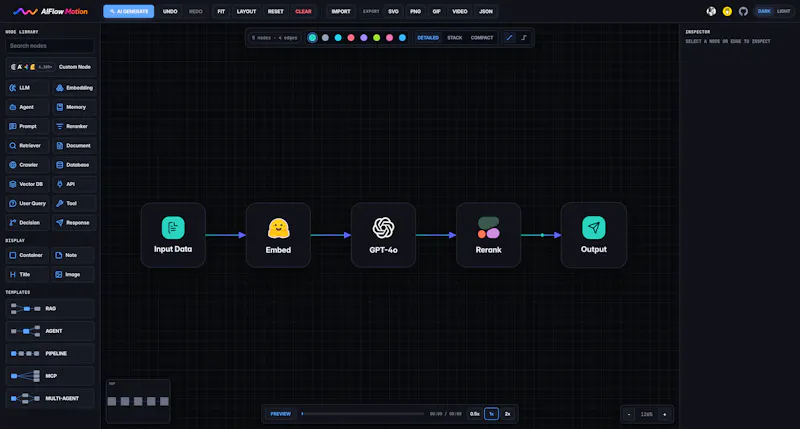Focus the Search nodes field
The width and height of the screenshot is (800, 429).
pyautogui.click(x=50, y=46)
